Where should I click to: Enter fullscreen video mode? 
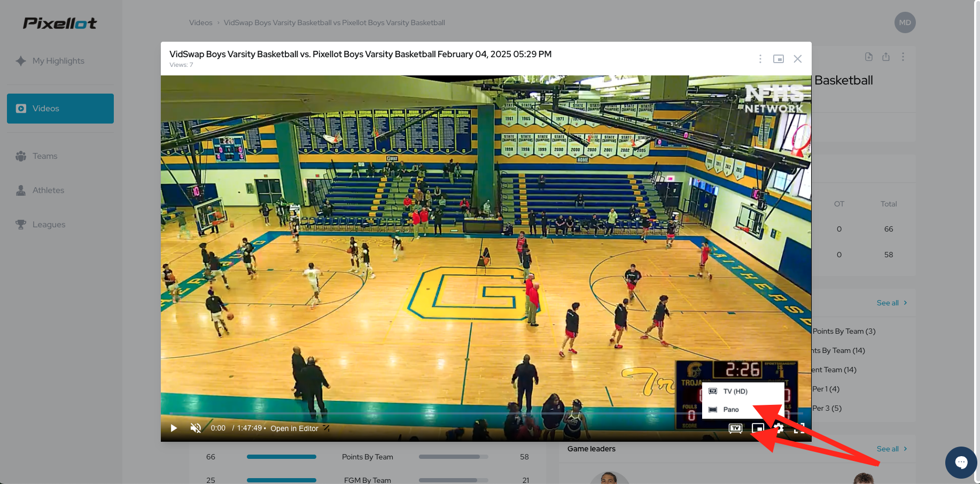[799, 428]
